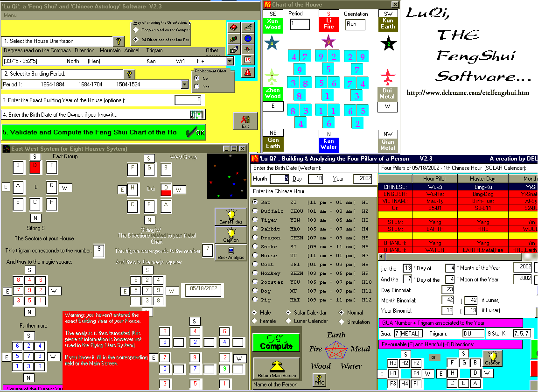Viewport: 545px width, 392px height.
Task: Click the Generalities light bulb button
Action: tap(231, 217)
